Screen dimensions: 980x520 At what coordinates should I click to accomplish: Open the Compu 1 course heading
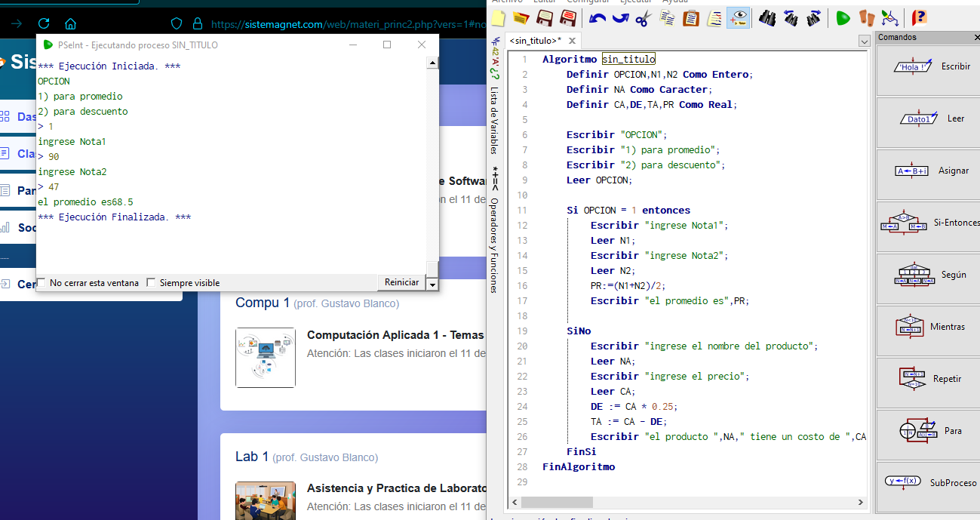pos(263,303)
